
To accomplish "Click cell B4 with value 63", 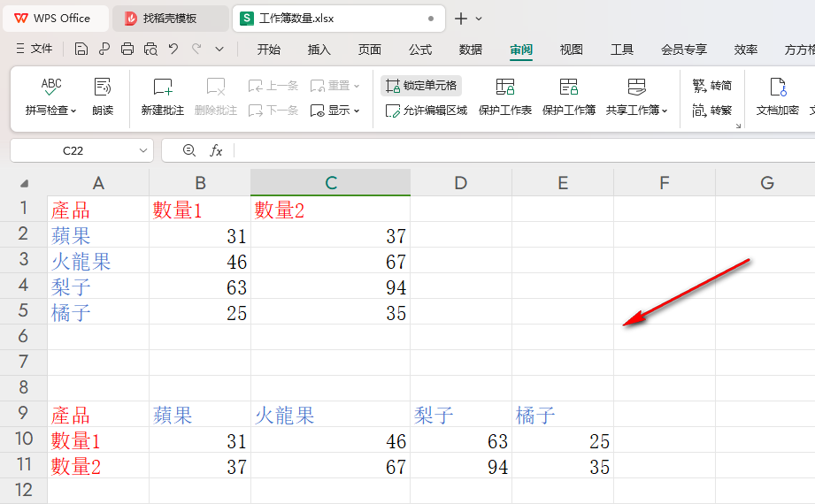I will click(x=200, y=286).
